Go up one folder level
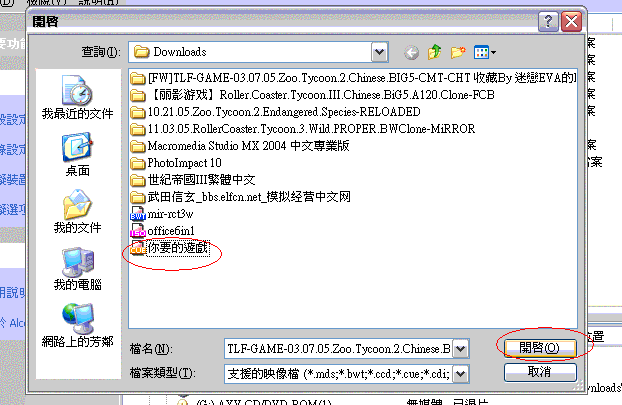The height and width of the screenshot is (405, 622). [434, 52]
